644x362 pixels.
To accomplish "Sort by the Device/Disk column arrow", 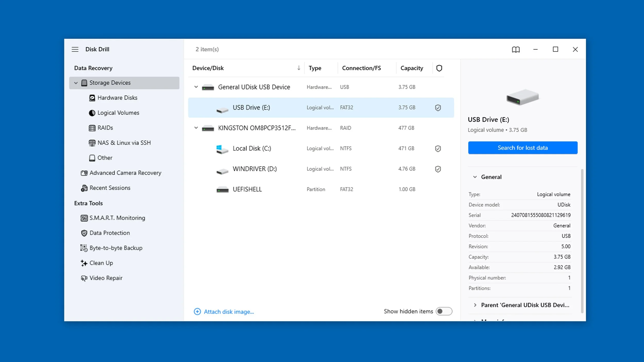I will click(x=299, y=68).
